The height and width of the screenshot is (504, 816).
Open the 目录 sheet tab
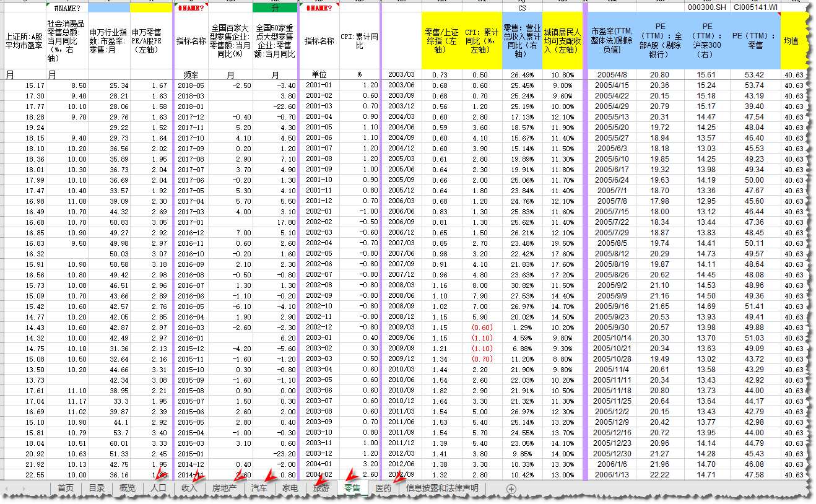(97, 489)
